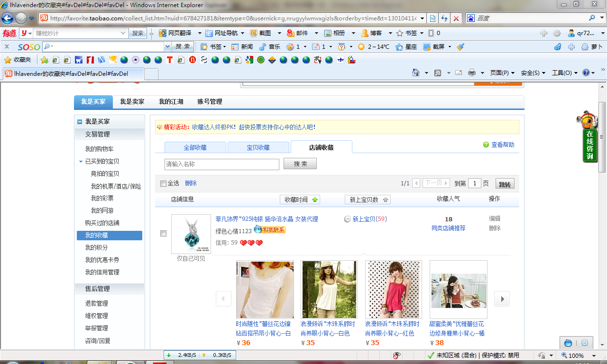Open the 工具(O) dropdown menu
Viewport: 607px width, 364px height.
565,73
